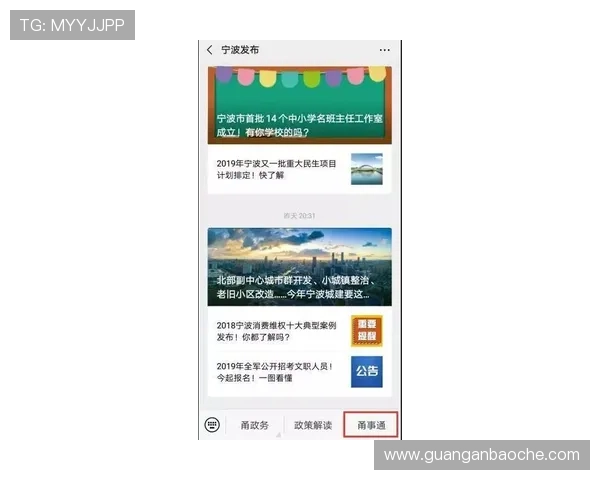
Task: Open 2018宁波消费维权十大典型案例 article
Action: [300, 331]
